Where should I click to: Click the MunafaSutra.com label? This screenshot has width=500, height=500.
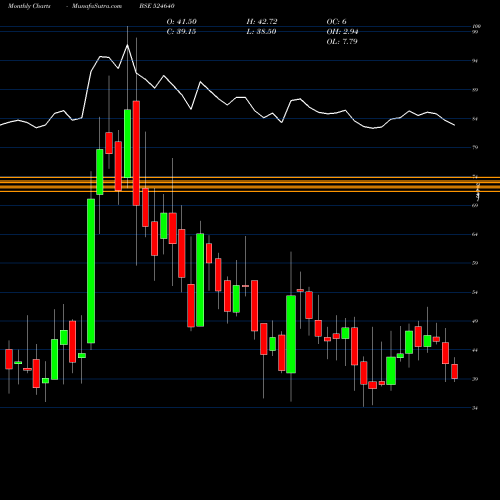(x=97, y=6)
